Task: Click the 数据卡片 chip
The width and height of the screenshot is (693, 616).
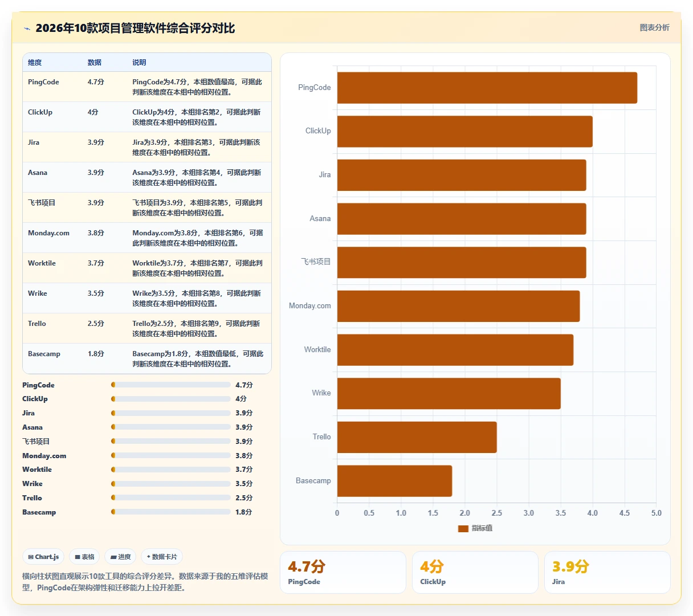Action: point(162,557)
